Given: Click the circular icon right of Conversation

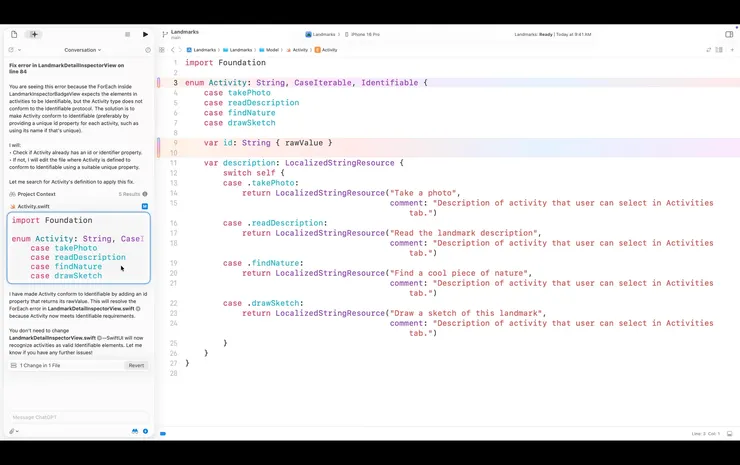Looking at the screenshot, I should tap(148, 50).
